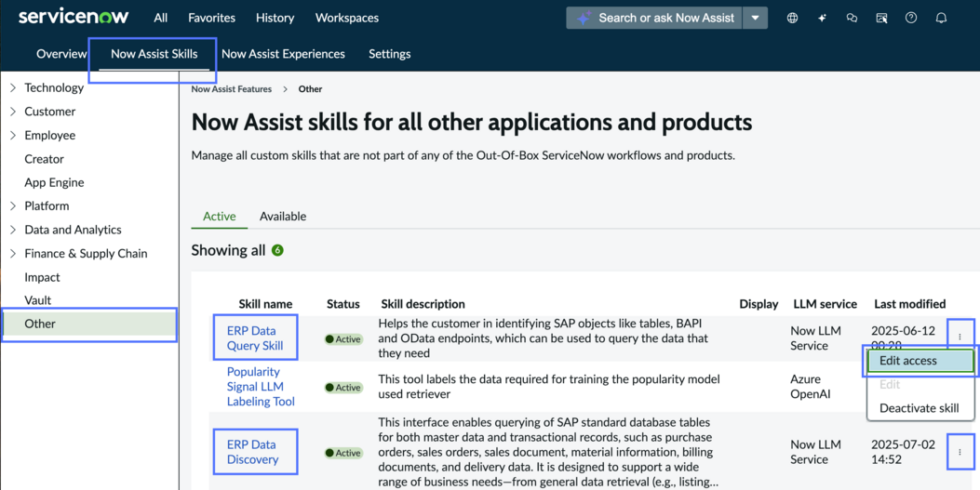Select Creator in the sidebar

click(x=45, y=159)
